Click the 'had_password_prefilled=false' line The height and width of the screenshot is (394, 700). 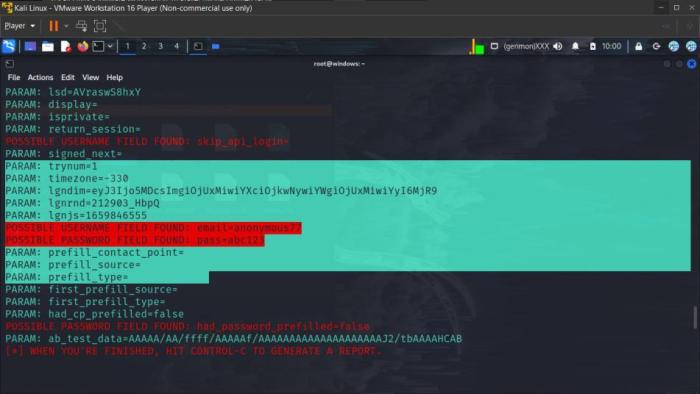(x=188, y=327)
